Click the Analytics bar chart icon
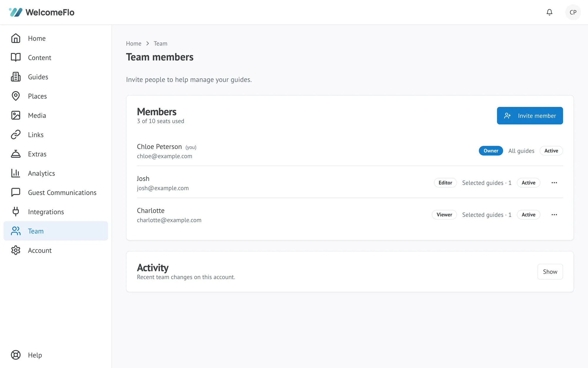588x368 pixels. [x=16, y=173]
